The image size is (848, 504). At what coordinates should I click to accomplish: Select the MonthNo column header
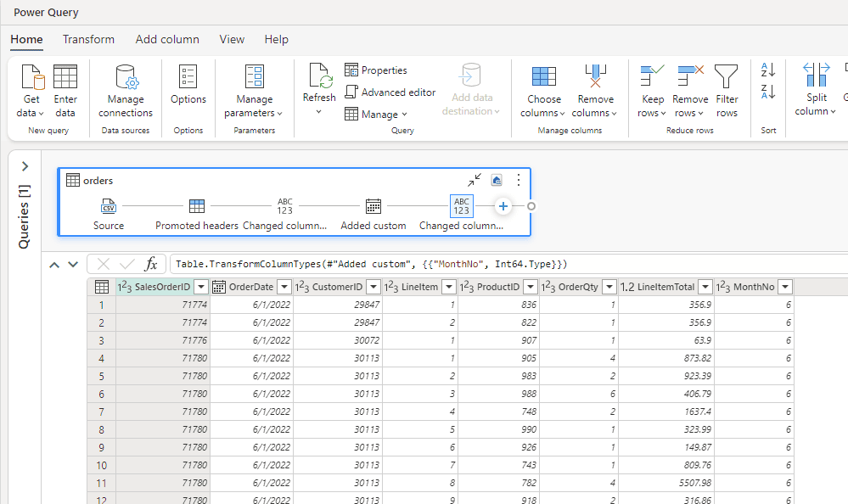[754, 287]
